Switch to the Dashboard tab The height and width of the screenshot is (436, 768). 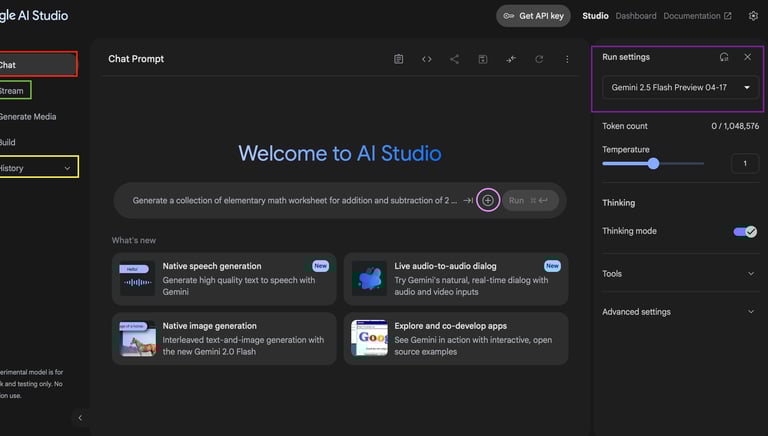pyautogui.click(x=636, y=16)
